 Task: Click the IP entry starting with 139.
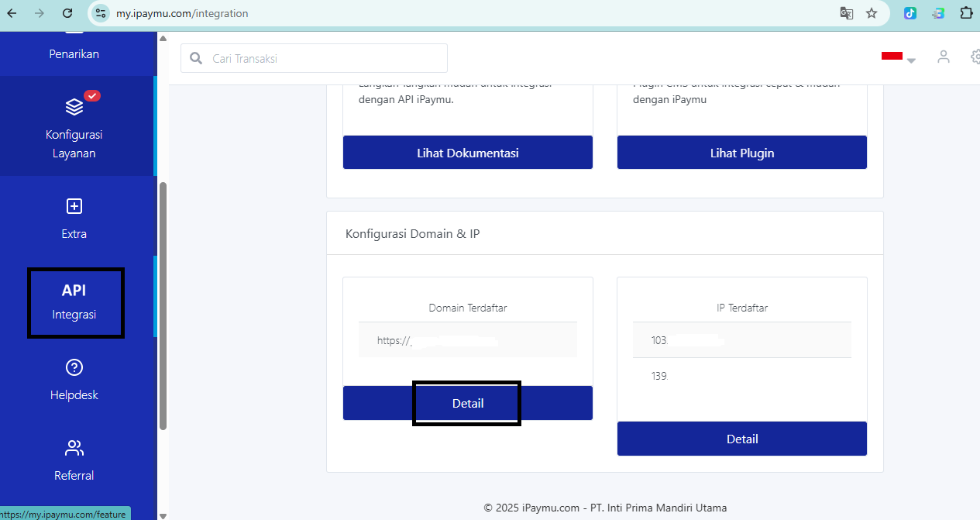click(x=742, y=376)
